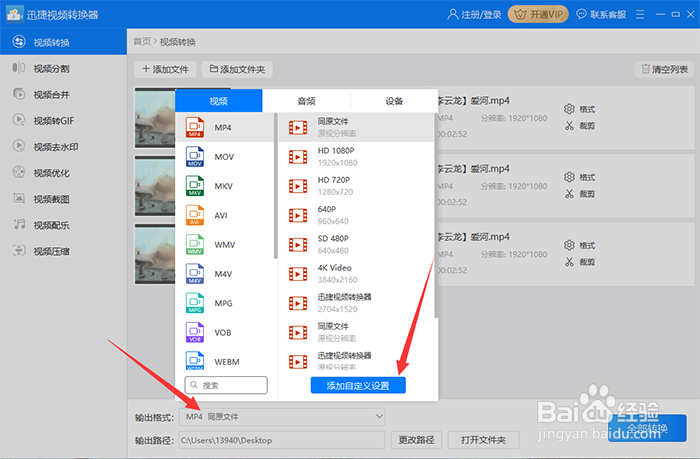
Task: Click the 视频压缩 compress icon
Action: (x=19, y=250)
